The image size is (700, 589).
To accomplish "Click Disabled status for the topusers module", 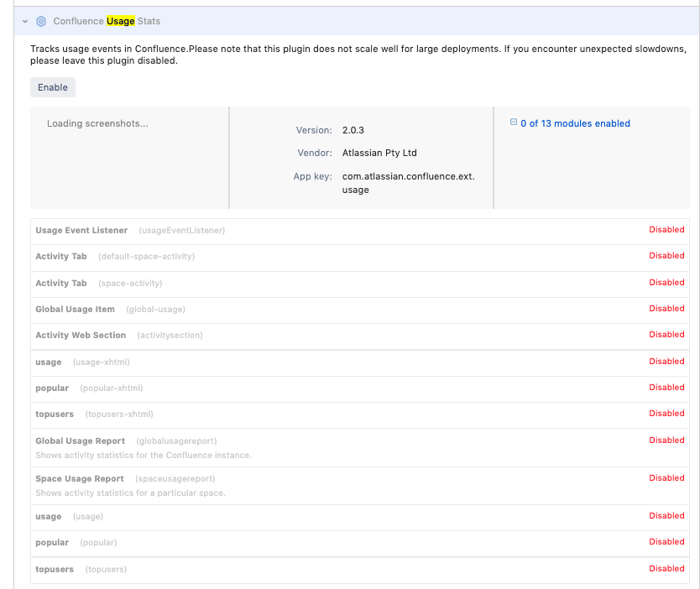I will (x=666, y=569).
